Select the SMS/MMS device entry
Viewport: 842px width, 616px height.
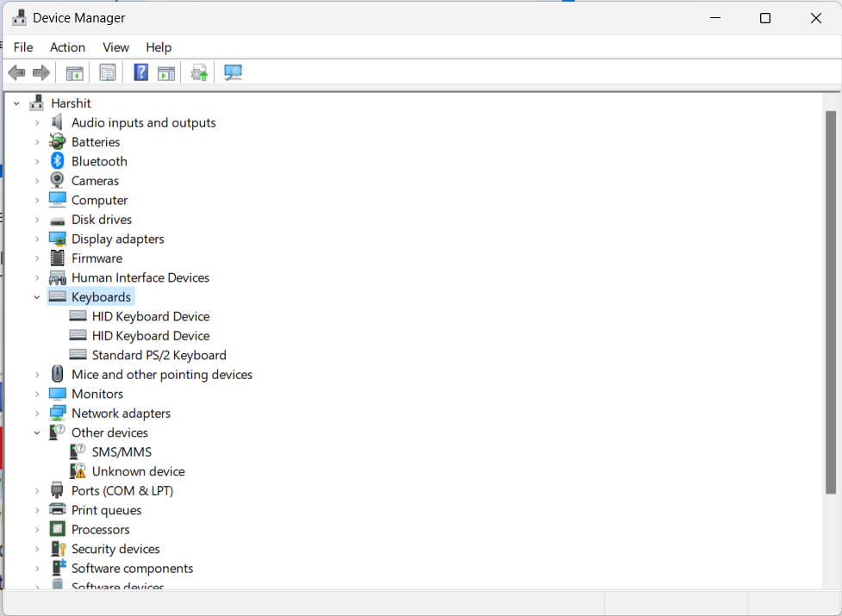click(x=122, y=452)
